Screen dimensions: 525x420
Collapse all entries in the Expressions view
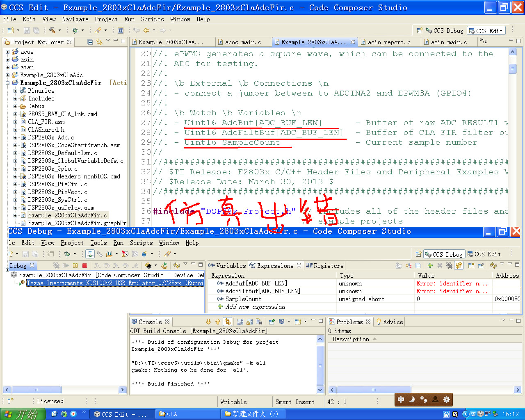418,265
